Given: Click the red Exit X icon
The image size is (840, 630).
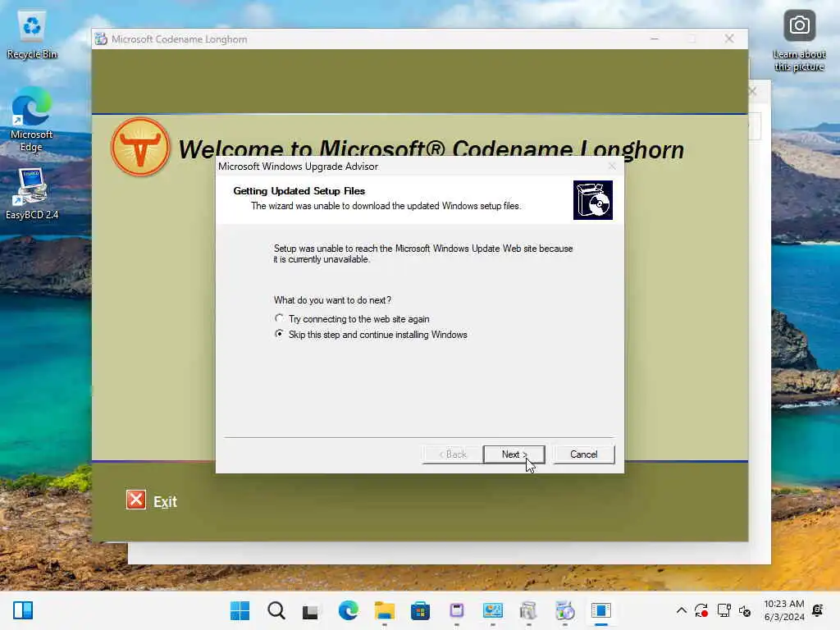Looking at the screenshot, I should pos(136,500).
